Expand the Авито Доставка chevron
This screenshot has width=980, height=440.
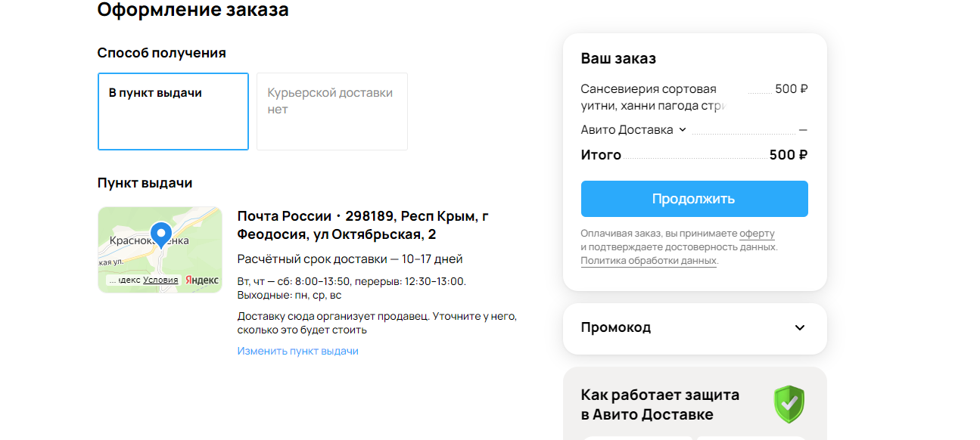click(x=682, y=129)
